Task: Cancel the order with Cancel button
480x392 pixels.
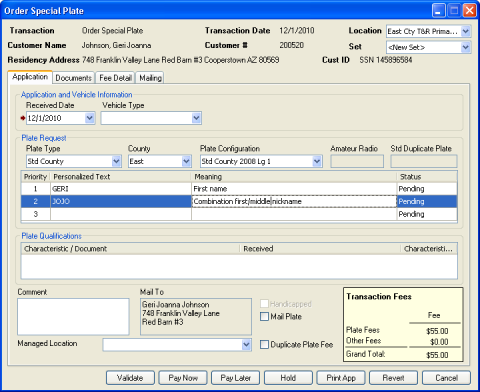Action: click(446, 378)
